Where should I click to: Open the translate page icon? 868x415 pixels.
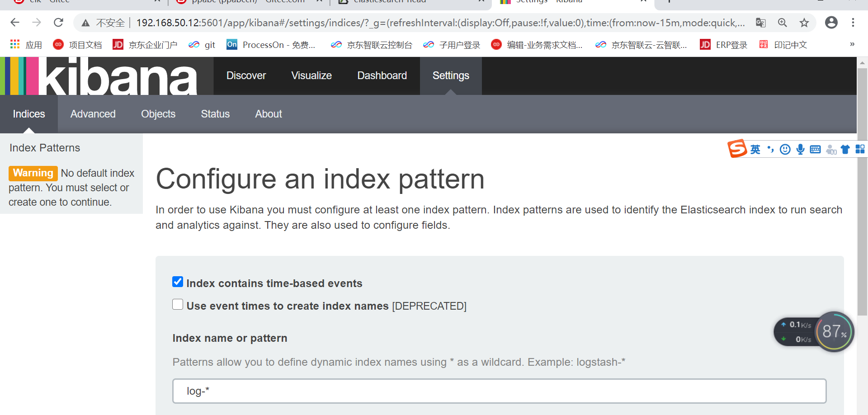click(761, 23)
